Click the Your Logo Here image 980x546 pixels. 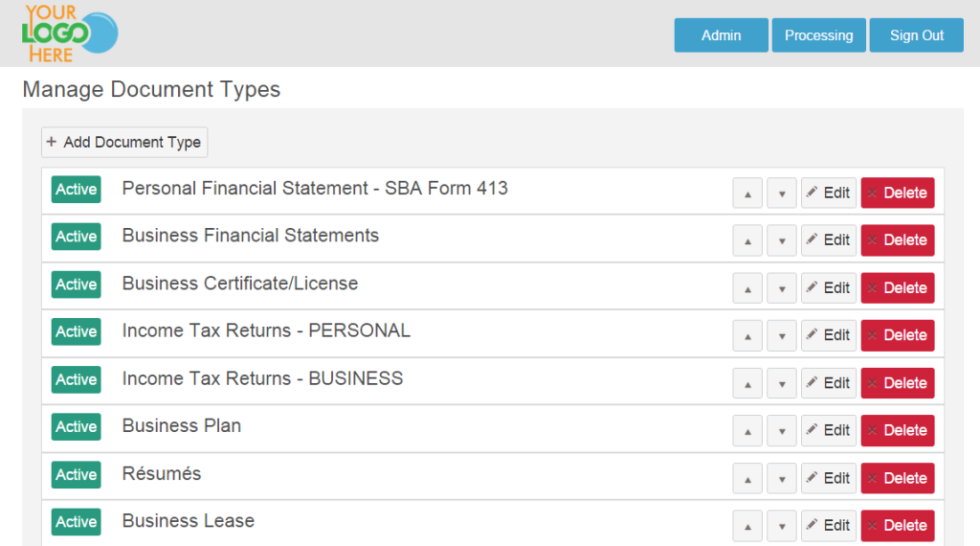click(x=69, y=34)
